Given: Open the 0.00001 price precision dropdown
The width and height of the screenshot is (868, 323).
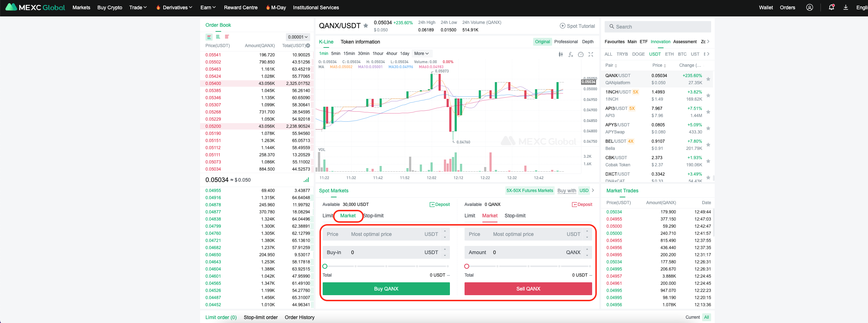Looking at the screenshot, I should [298, 37].
